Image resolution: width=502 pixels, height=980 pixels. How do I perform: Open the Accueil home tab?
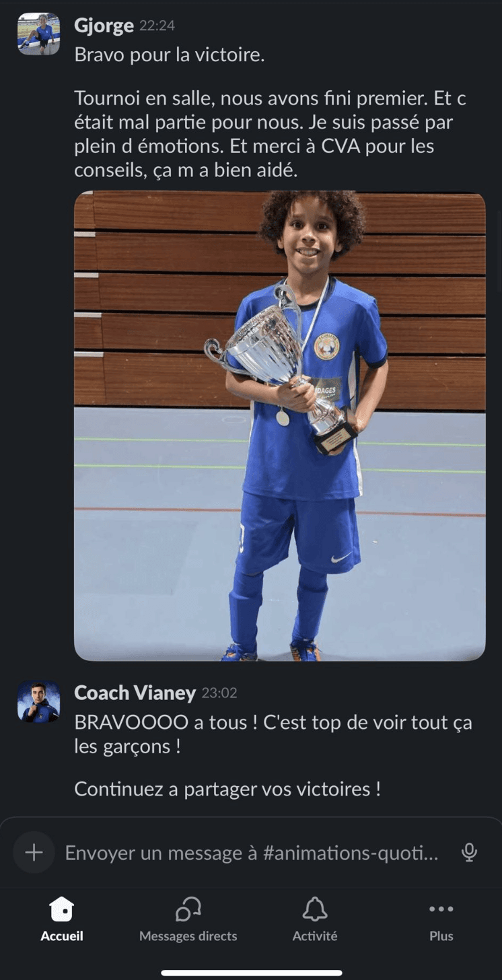pos(62,919)
